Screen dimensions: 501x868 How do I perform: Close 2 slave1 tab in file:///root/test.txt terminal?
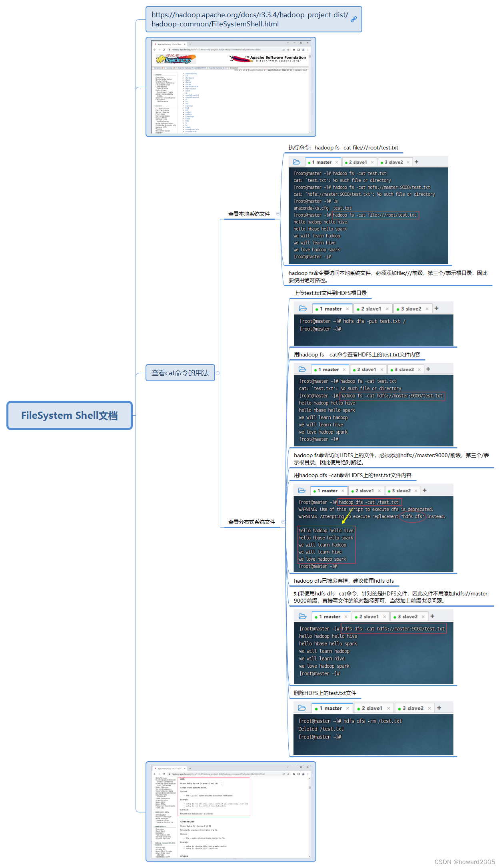[372, 162]
